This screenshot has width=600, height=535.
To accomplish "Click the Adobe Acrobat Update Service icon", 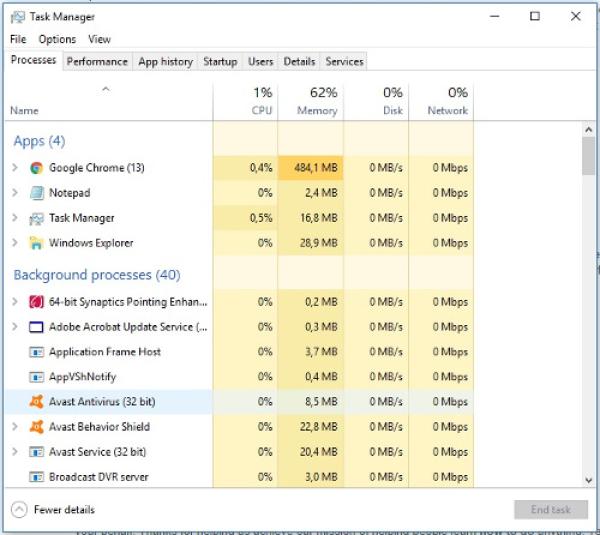I will (x=37, y=327).
